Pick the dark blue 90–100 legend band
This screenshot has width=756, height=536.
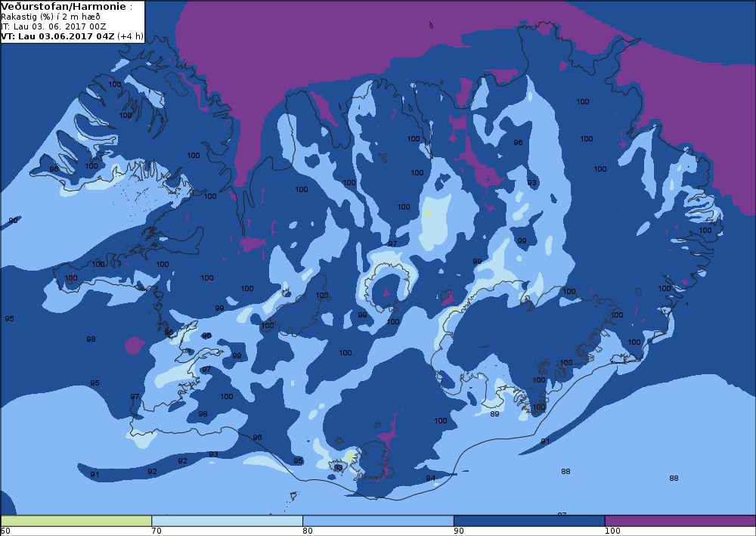tap(529, 521)
